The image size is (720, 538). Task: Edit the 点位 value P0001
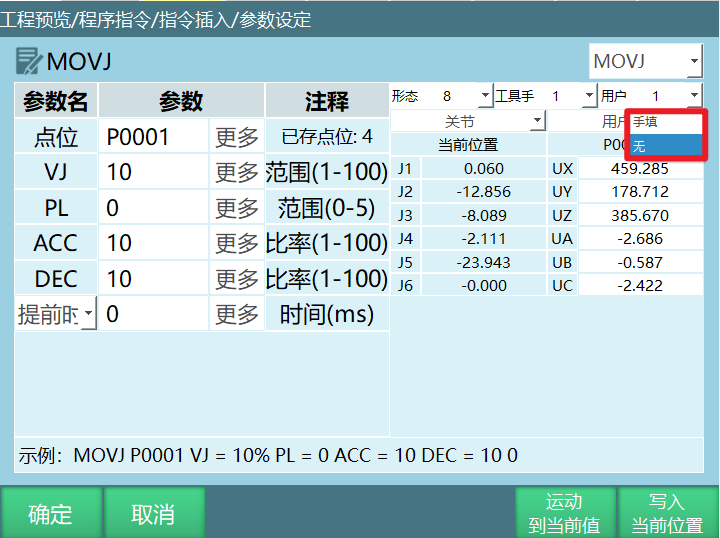[x=154, y=136]
